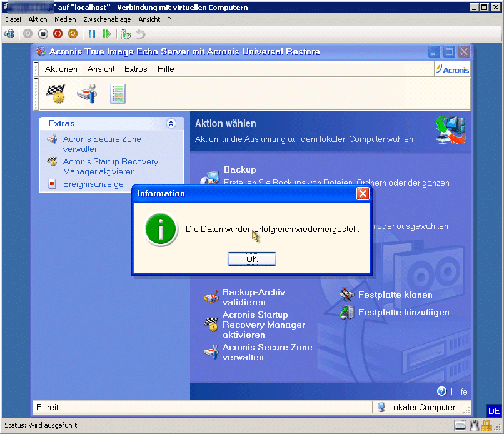This screenshot has height=434, width=504.
Task: Click the monitors graphic beside Aktion wählen
Action: 451,130
